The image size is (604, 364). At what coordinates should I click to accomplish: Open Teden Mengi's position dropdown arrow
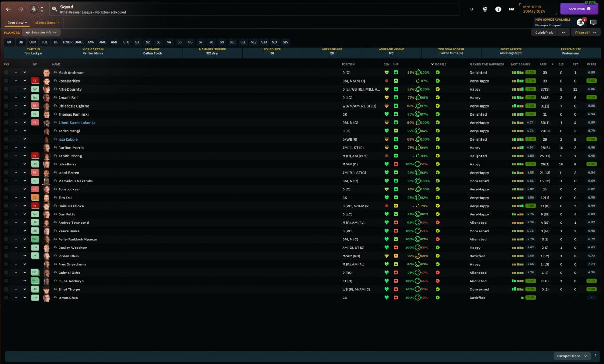[25, 131]
